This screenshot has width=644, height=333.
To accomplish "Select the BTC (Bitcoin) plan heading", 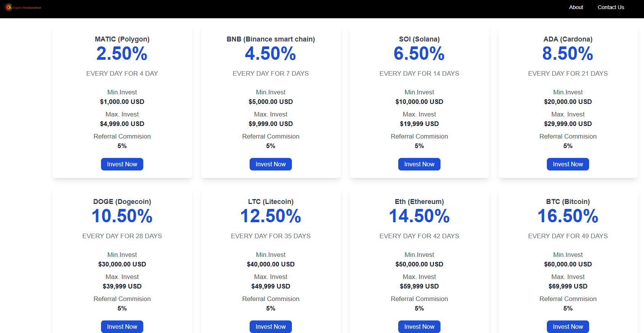I will [568, 202].
